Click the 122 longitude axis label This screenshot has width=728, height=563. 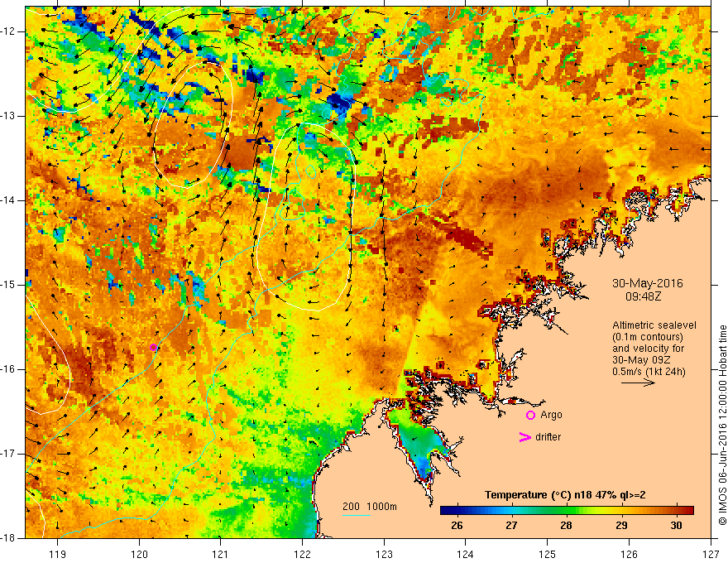(x=302, y=554)
